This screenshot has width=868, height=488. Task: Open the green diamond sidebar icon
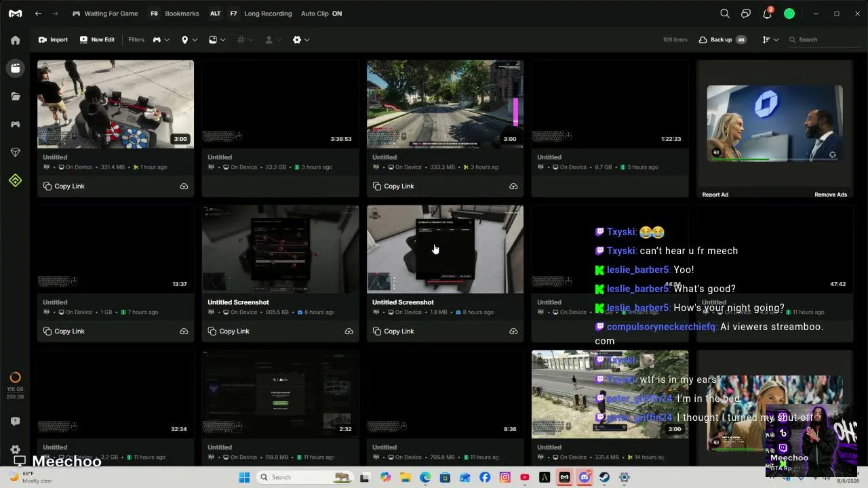[15, 180]
